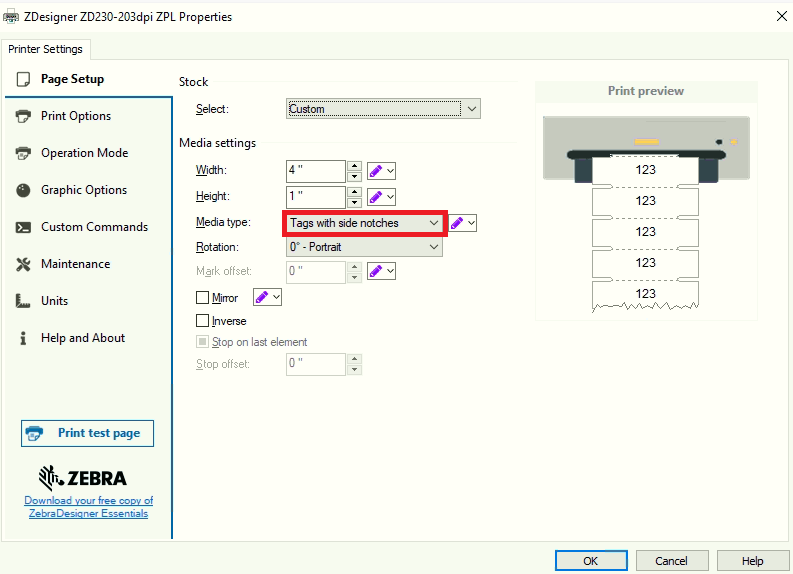The height and width of the screenshot is (574, 793).
Task: Open the Maintenance section
Action: point(89,264)
